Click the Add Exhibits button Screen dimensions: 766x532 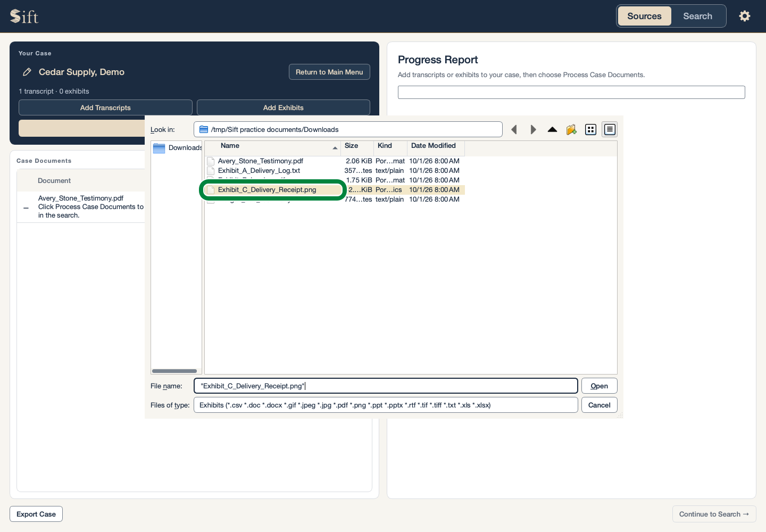pos(284,107)
